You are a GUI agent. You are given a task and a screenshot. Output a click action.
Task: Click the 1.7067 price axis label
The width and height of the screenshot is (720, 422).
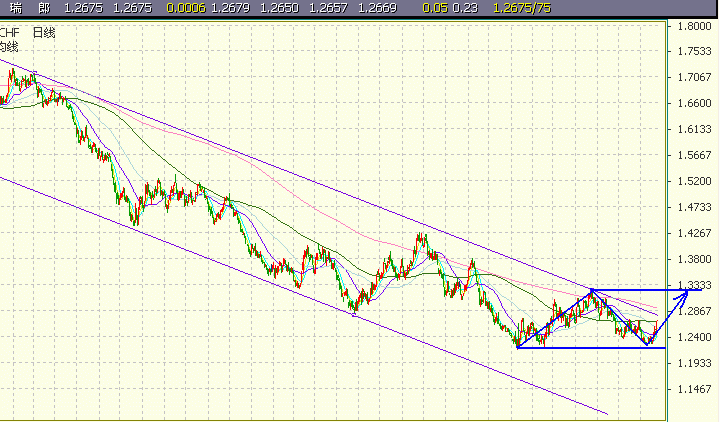694,77
